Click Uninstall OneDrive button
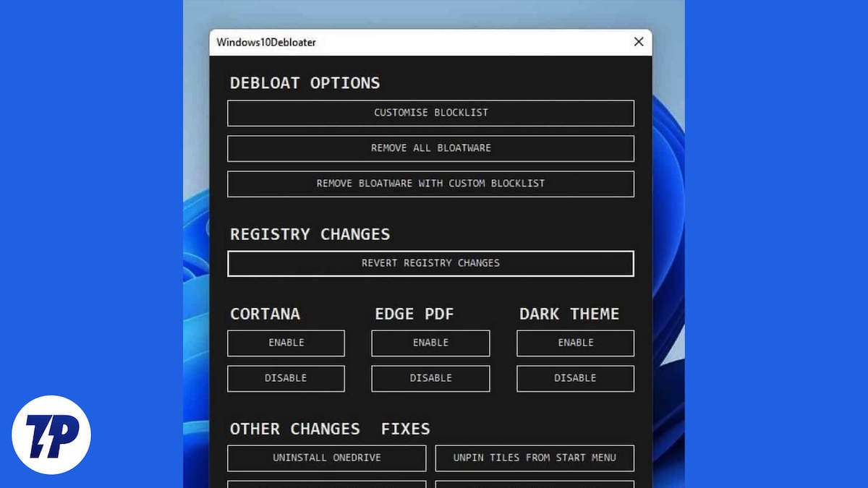This screenshot has width=868, height=488. pos(327,458)
